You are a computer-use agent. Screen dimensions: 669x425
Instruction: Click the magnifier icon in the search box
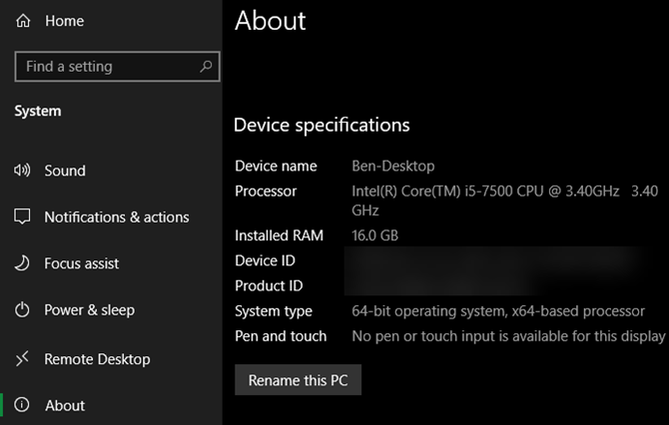[206, 67]
